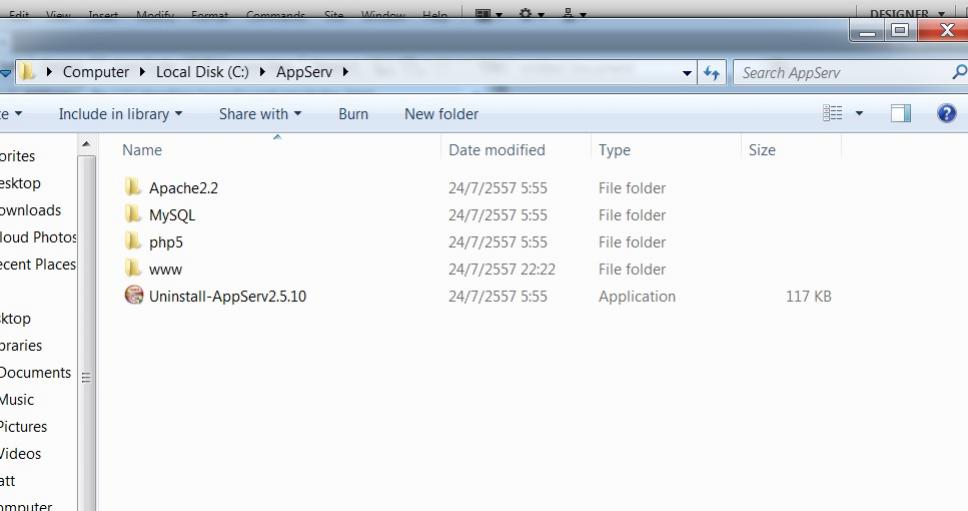Select the Uninstall-AppServ2.5.10 file name
Image resolution: width=968 pixels, height=511 pixels.
coord(227,296)
